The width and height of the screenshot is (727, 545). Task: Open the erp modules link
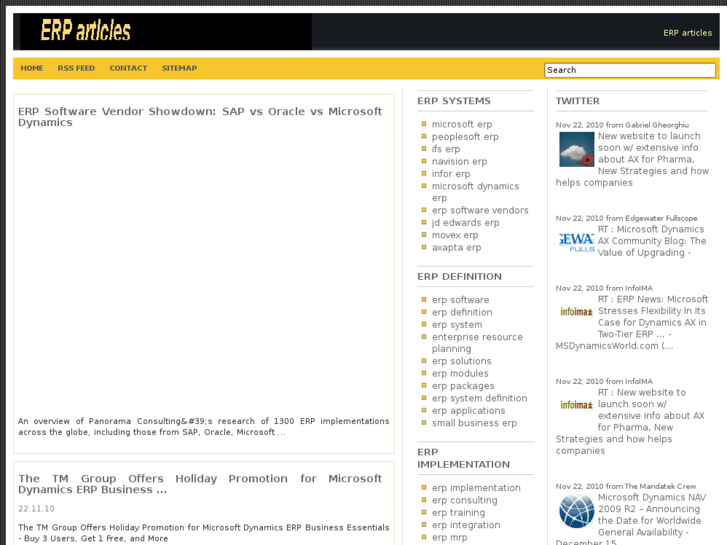[x=460, y=373]
